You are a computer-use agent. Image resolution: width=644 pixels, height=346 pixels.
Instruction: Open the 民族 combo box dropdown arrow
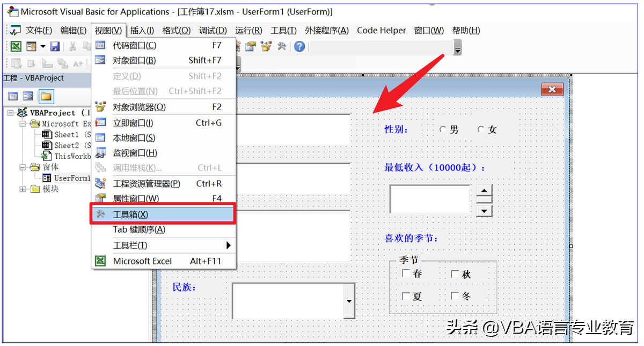tap(349, 301)
